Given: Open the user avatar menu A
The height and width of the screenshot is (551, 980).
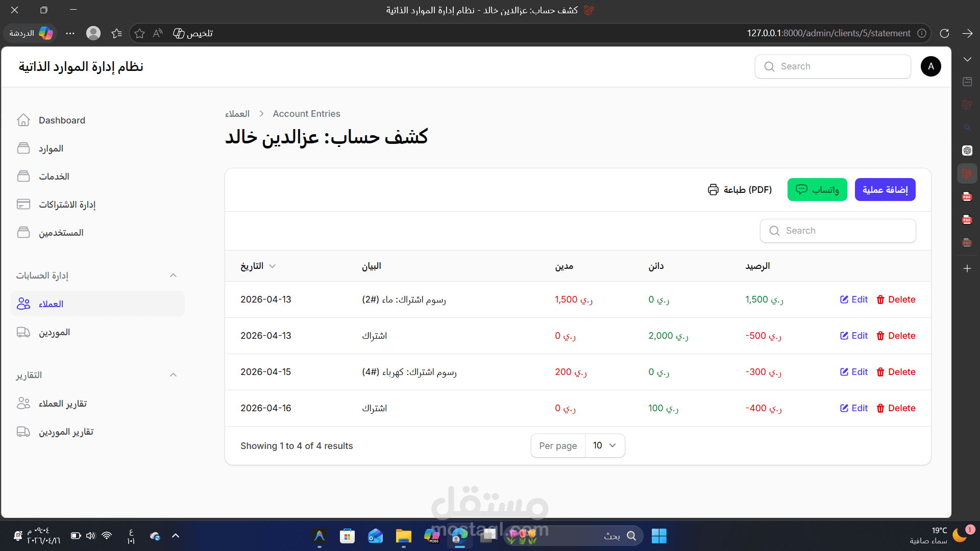Looking at the screenshot, I should pos(930,67).
